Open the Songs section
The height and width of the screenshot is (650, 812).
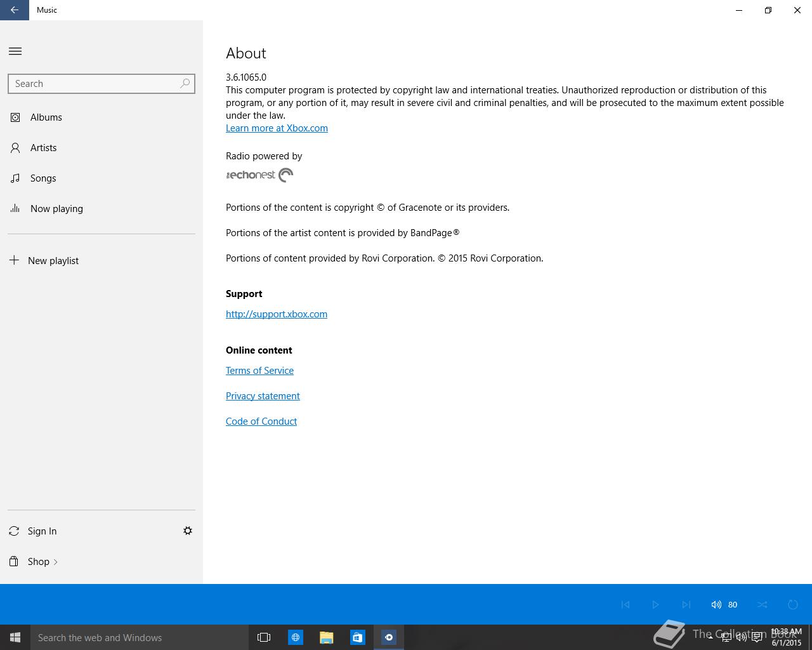pos(101,178)
